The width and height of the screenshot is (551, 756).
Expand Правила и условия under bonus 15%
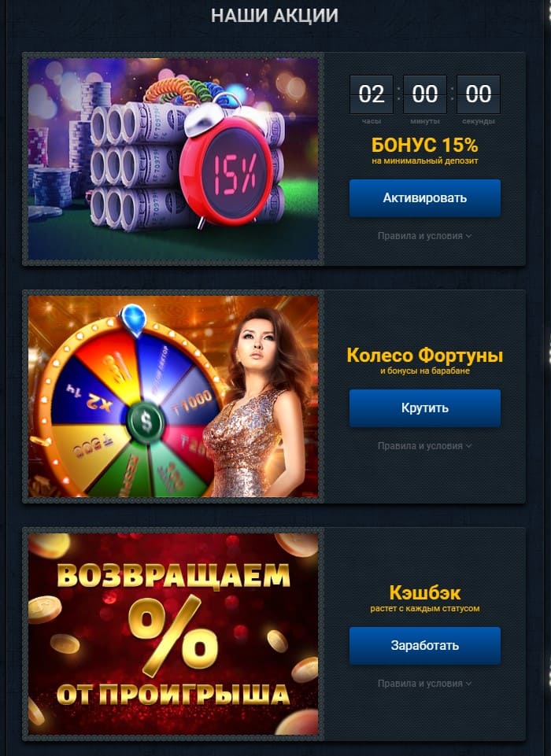(x=424, y=236)
